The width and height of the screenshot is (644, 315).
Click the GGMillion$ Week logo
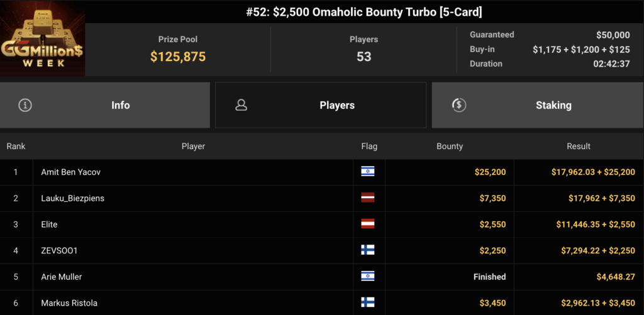click(x=43, y=39)
